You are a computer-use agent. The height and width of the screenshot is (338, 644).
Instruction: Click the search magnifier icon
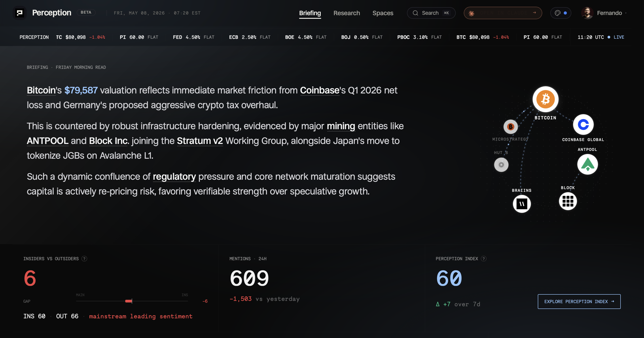coord(415,13)
